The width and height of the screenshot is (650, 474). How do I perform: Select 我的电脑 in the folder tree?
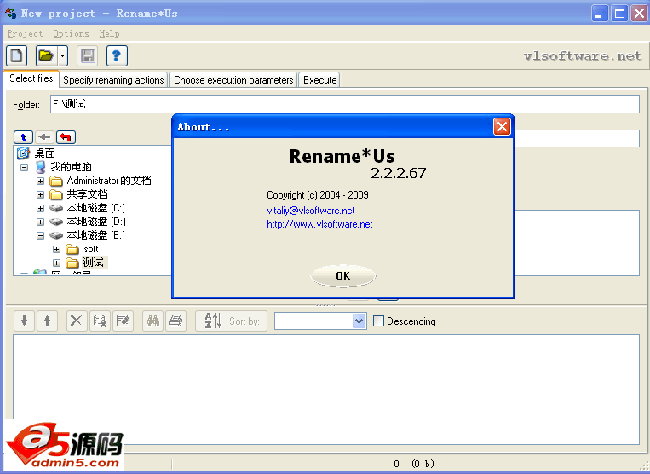click(x=70, y=167)
